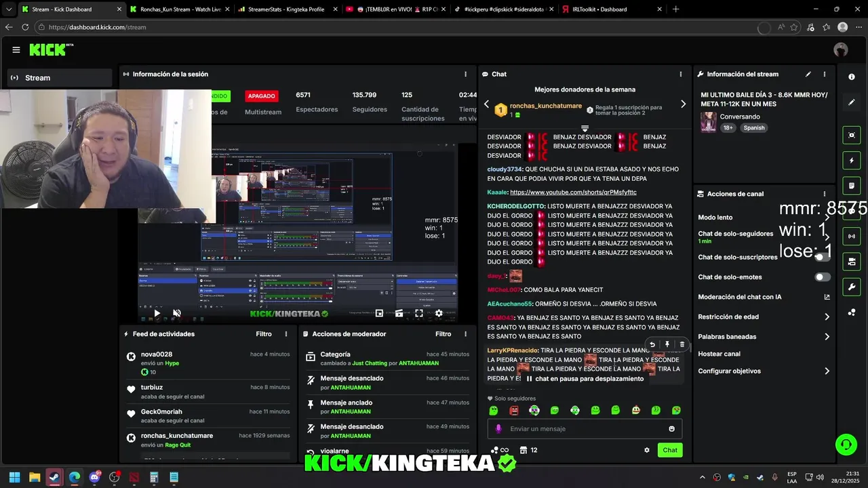The image size is (868, 488).
Task: Open Filtro in Acciones de moderador
Action: point(443,334)
